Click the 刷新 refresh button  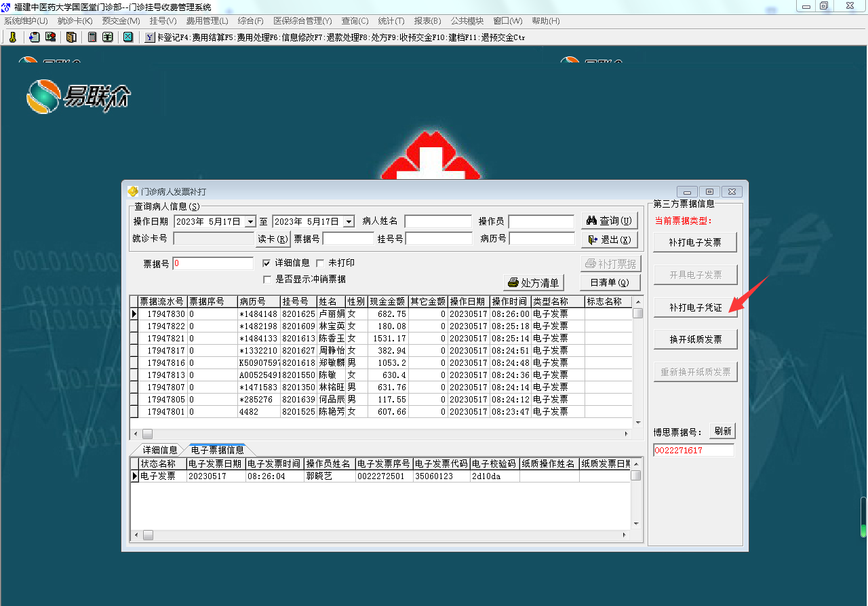pyautogui.click(x=723, y=431)
